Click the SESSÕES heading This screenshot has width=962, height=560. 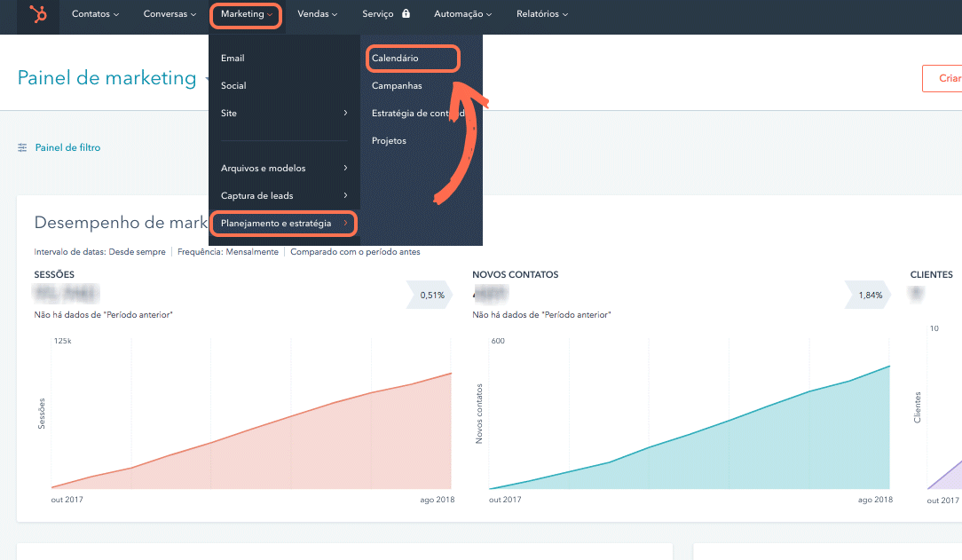coord(54,274)
